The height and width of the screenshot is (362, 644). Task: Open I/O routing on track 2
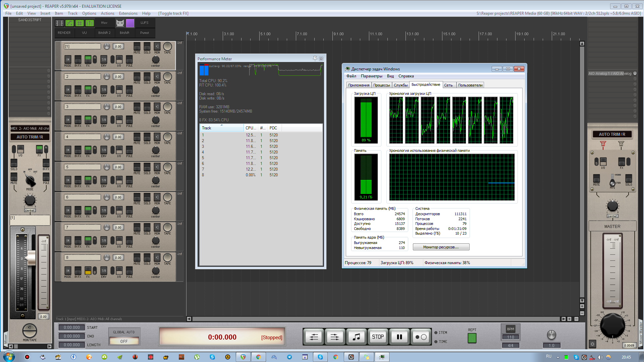coord(119,89)
